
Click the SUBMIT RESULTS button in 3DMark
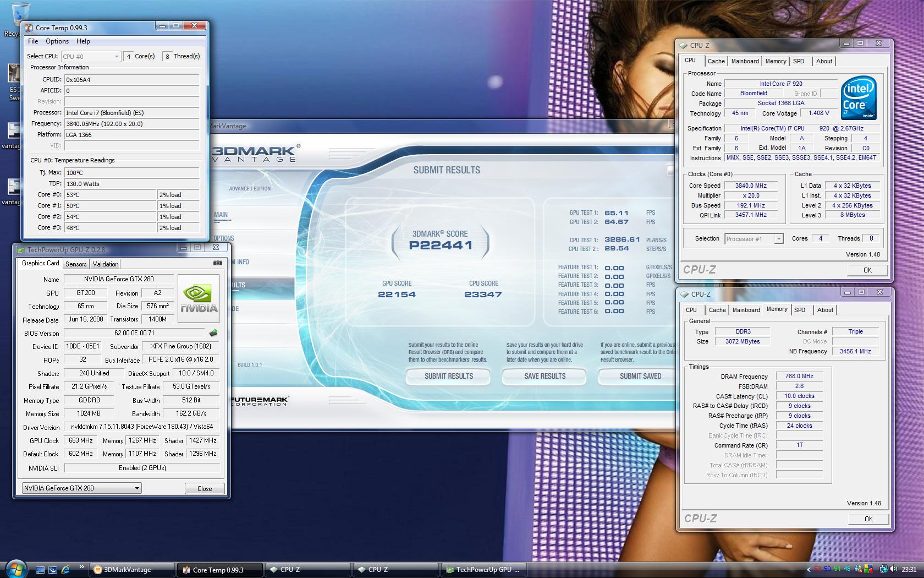click(x=449, y=376)
